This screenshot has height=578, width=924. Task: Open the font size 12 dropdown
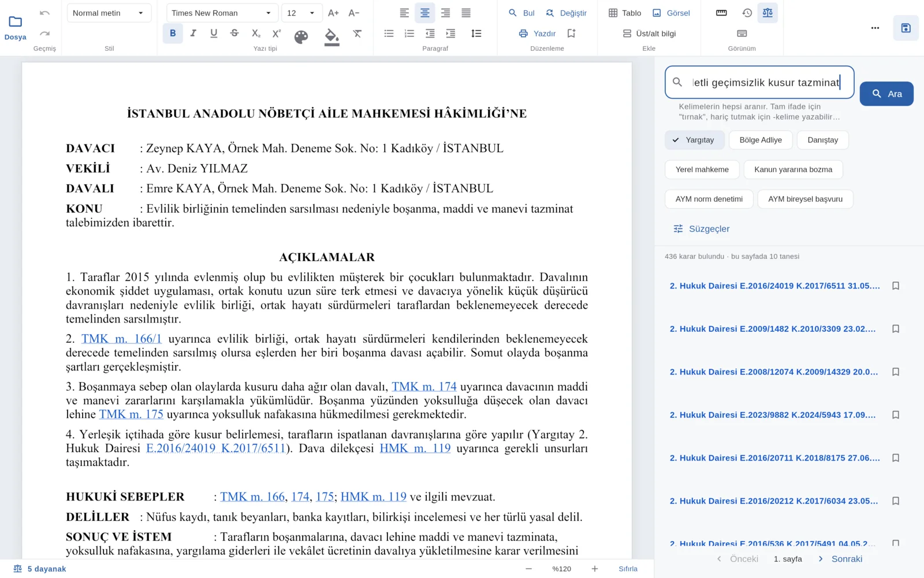tap(301, 13)
